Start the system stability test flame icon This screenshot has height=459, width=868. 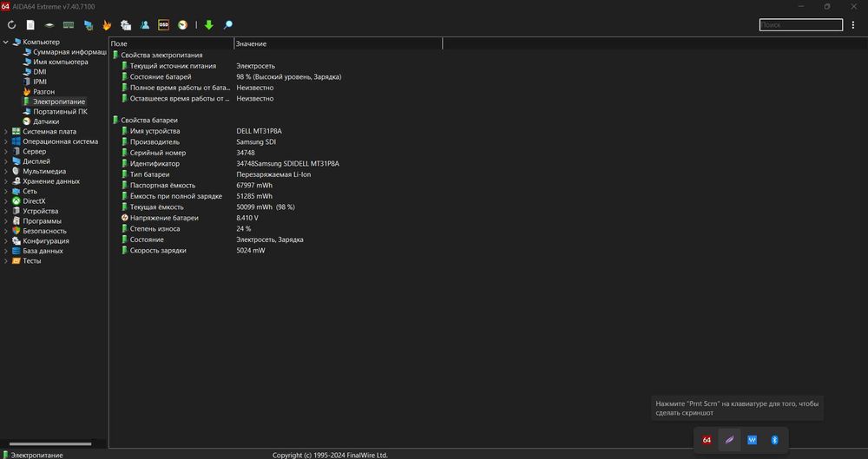coord(107,25)
